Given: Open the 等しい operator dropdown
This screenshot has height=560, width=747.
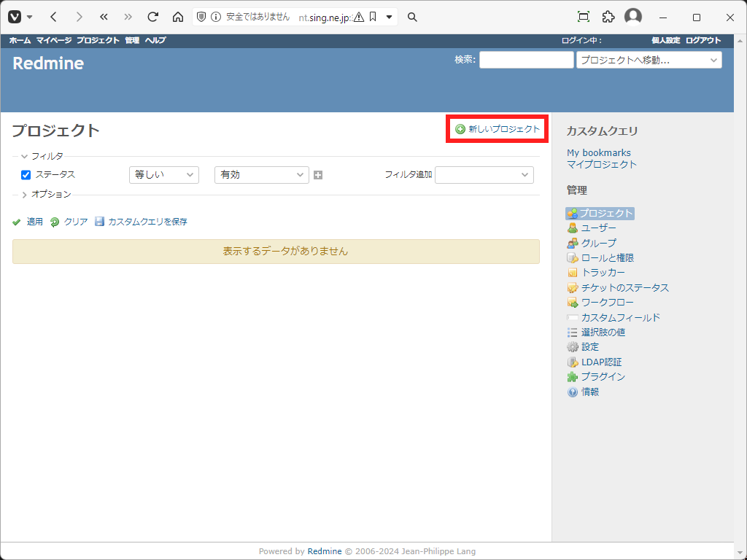Looking at the screenshot, I should point(164,175).
